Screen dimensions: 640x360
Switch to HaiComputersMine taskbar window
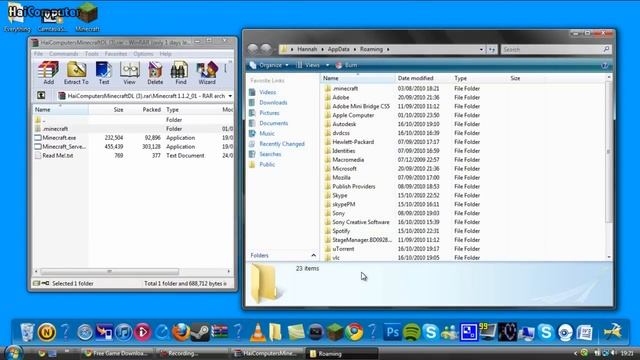pyautogui.click(x=268, y=353)
